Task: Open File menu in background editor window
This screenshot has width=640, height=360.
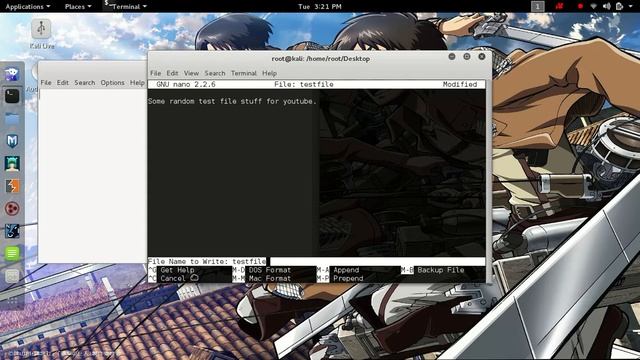Action: tap(46, 82)
